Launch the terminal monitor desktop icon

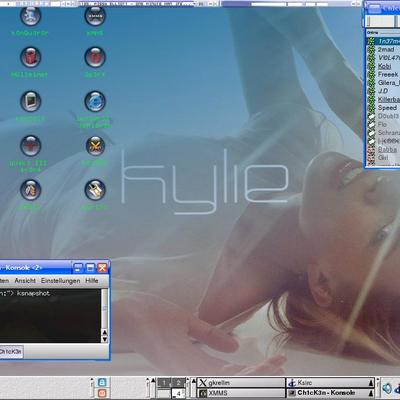pos(30,101)
